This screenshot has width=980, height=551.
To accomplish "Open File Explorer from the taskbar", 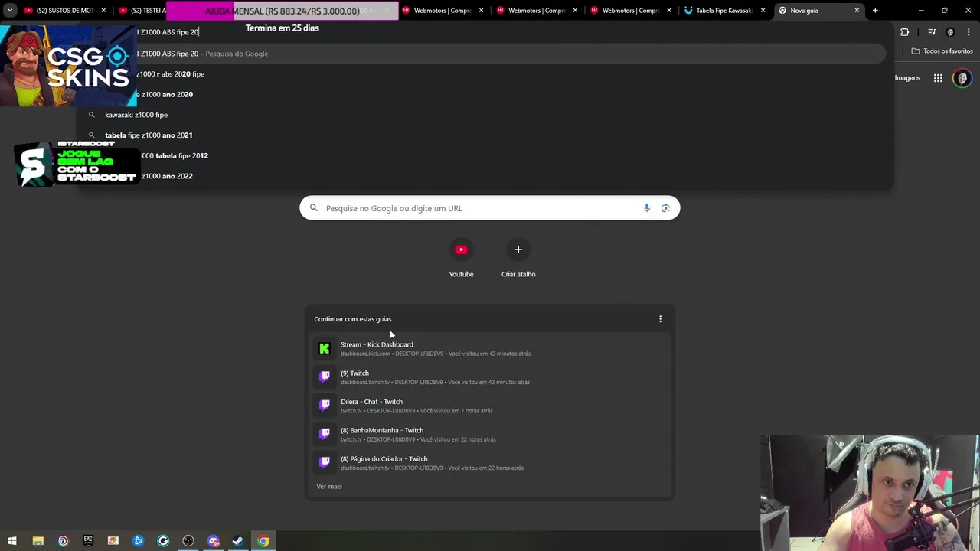I will pos(38,541).
